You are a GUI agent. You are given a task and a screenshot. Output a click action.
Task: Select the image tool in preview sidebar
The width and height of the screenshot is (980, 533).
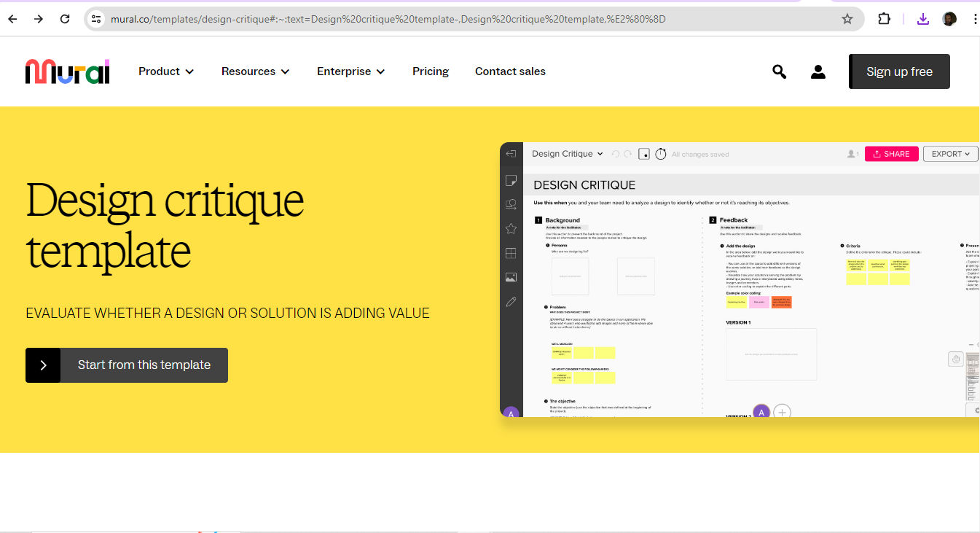point(511,278)
